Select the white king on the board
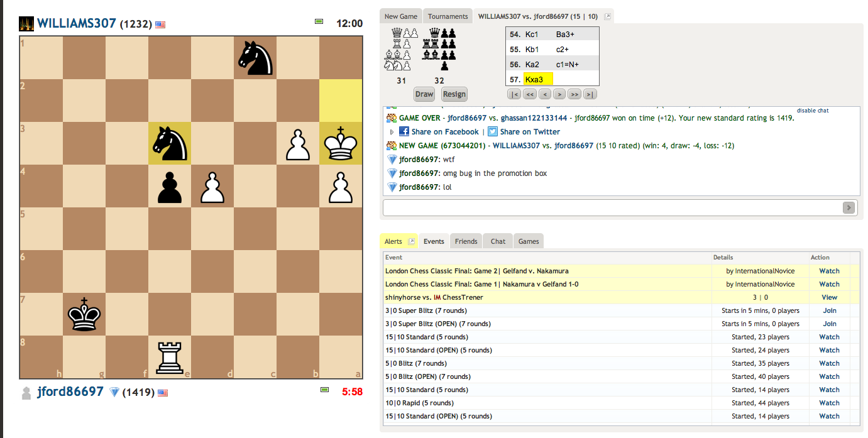The width and height of the screenshot is (868, 438). [341, 143]
